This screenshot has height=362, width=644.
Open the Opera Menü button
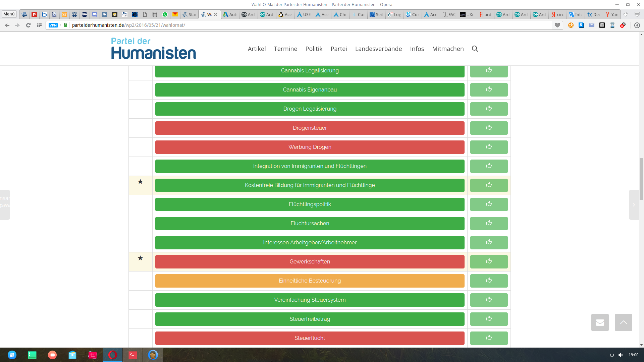9,14
